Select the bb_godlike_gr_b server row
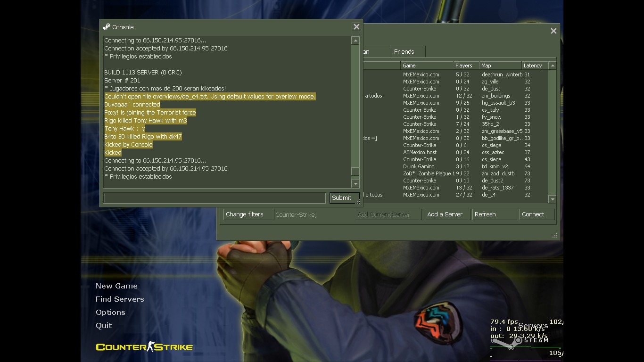Image resolution: width=644 pixels, height=362 pixels. (455, 138)
